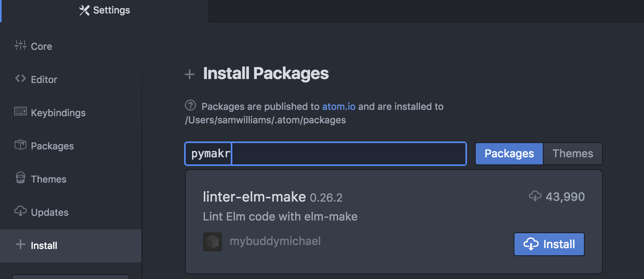Click the "Lint Elm code with elm-make" description
This screenshot has height=279, width=644.
pyautogui.click(x=280, y=217)
